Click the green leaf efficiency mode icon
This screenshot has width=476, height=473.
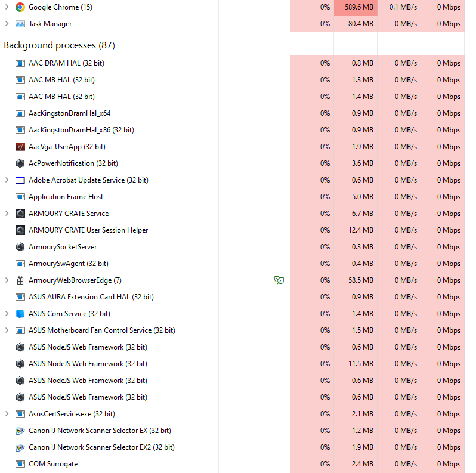[279, 280]
